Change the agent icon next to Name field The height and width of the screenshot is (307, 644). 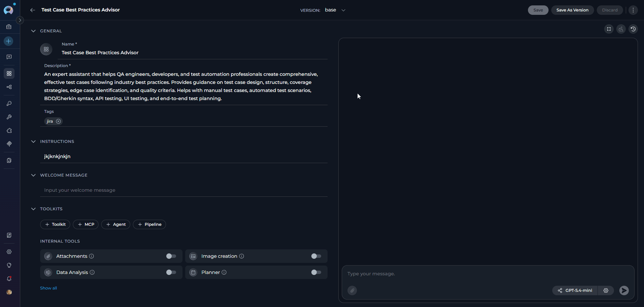pyautogui.click(x=46, y=49)
